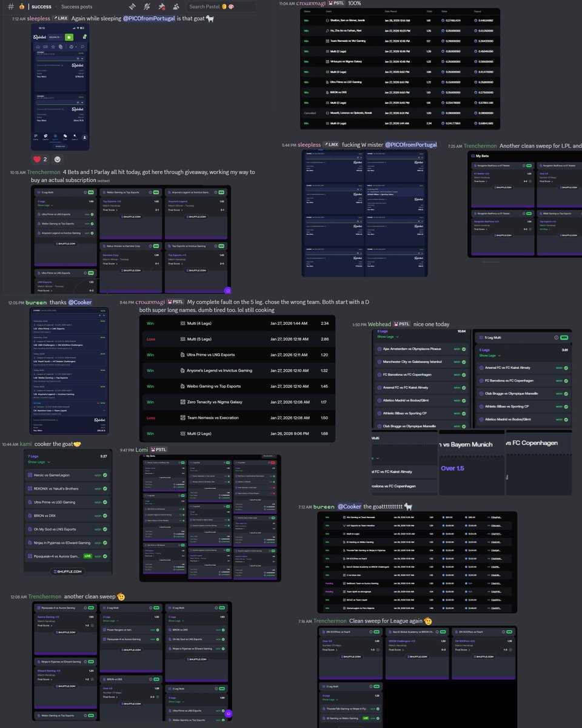The width and height of the screenshot is (582, 728).
Task: Click the Ultra Prime vs LGD Gaming leg
Action: click(67, 502)
